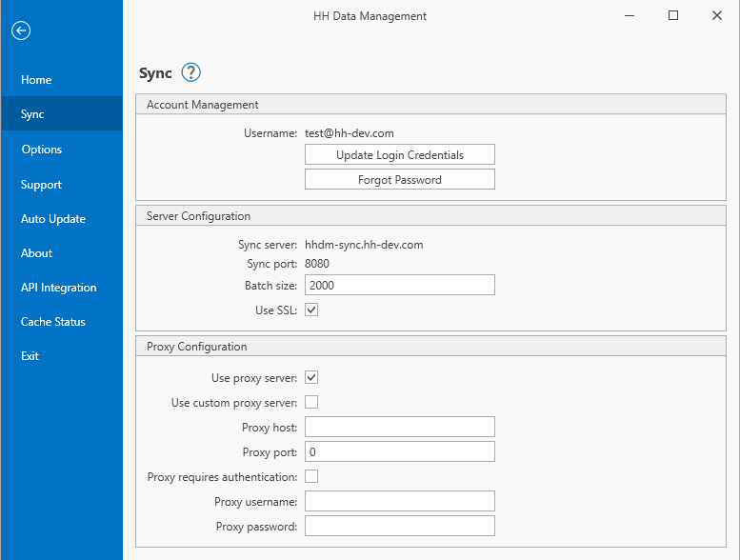Select Options in the sidebar
The height and width of the screenshot is (560, 740).
click(x=42, y=150)
